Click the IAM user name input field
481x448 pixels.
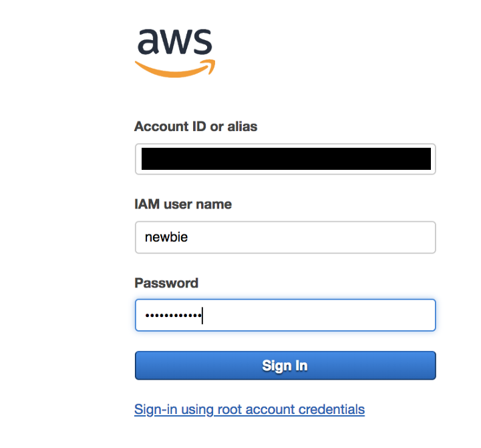tap(285, 237)
